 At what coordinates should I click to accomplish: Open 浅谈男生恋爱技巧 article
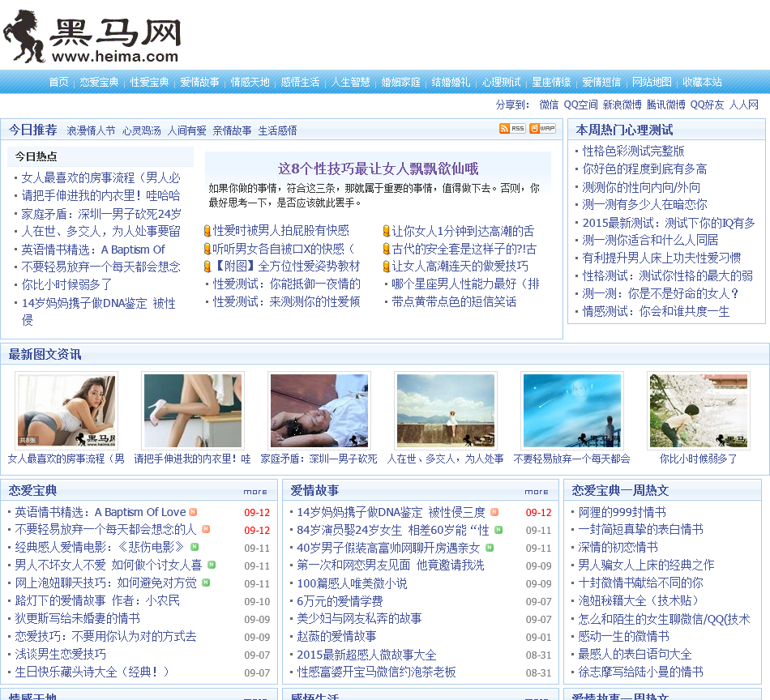click(x=61, y=655)
